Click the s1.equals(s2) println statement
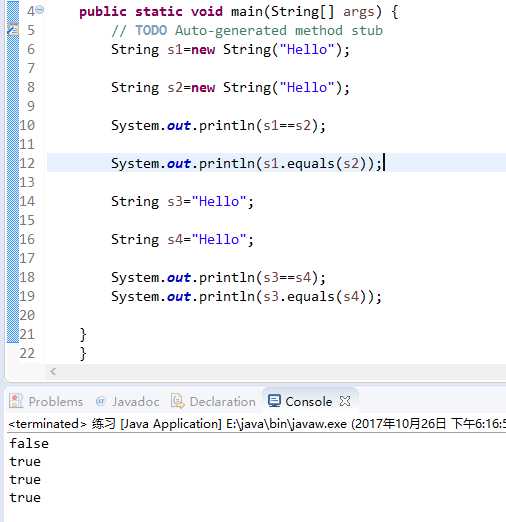Image resolution: width=506 pixels, height=522 pixels. point(246,163)
